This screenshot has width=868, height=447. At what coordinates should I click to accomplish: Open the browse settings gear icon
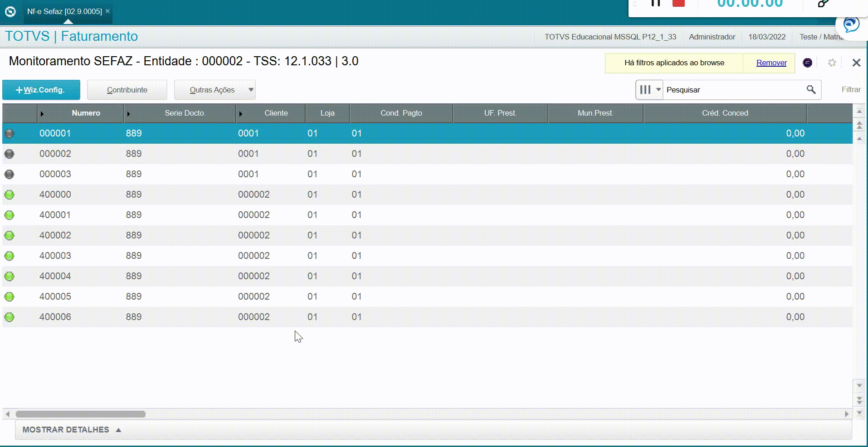click(x=832, y=63)
